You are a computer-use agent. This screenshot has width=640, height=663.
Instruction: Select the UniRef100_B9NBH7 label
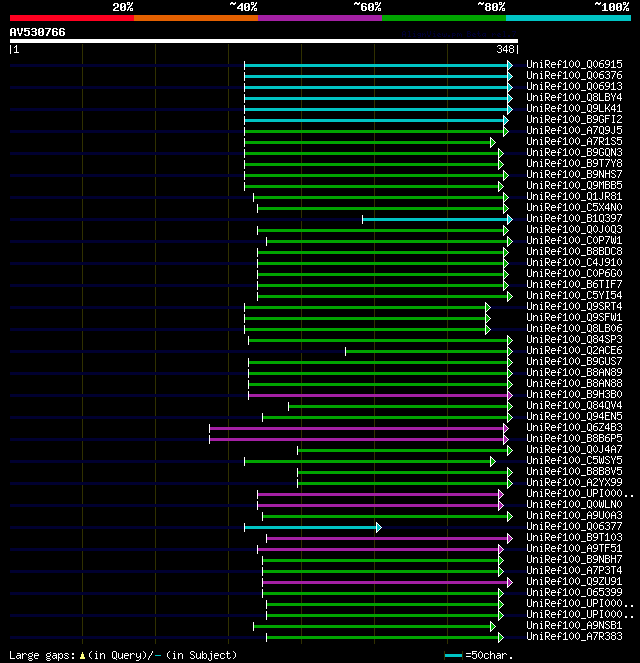pyautogui.click(x=574, y=559)
